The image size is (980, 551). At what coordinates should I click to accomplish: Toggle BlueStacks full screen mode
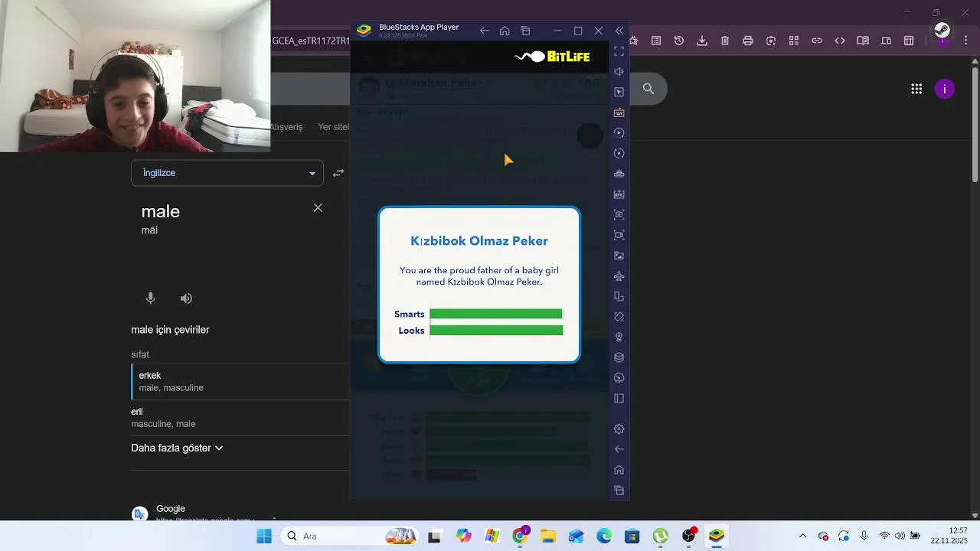619,51
